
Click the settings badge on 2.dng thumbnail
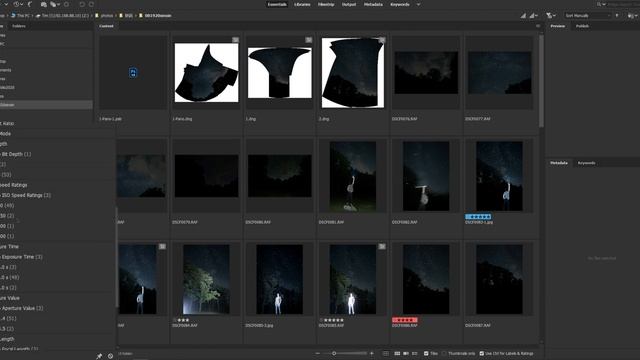click(382, 40)
